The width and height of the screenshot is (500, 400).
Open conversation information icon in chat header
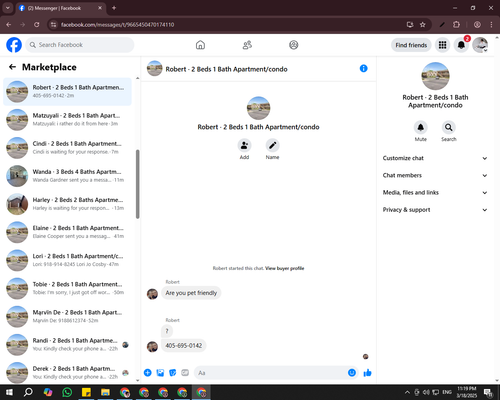pos(363,69)
